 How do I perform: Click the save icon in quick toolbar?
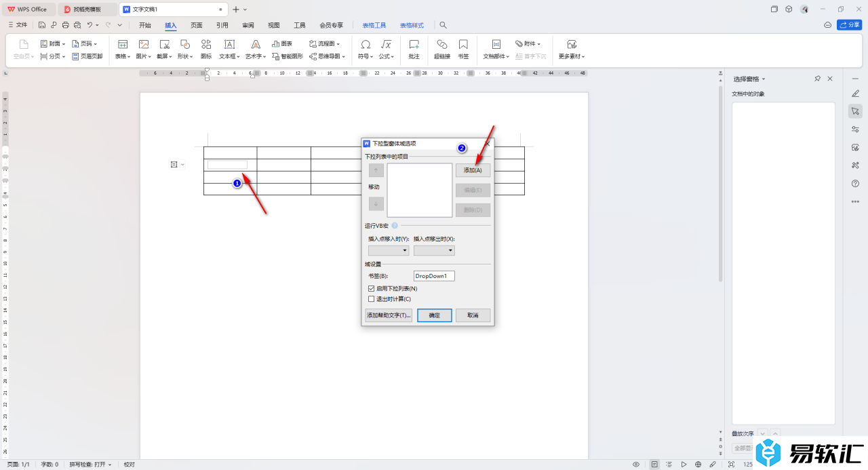pyautogui.click(x=42, y=25)
